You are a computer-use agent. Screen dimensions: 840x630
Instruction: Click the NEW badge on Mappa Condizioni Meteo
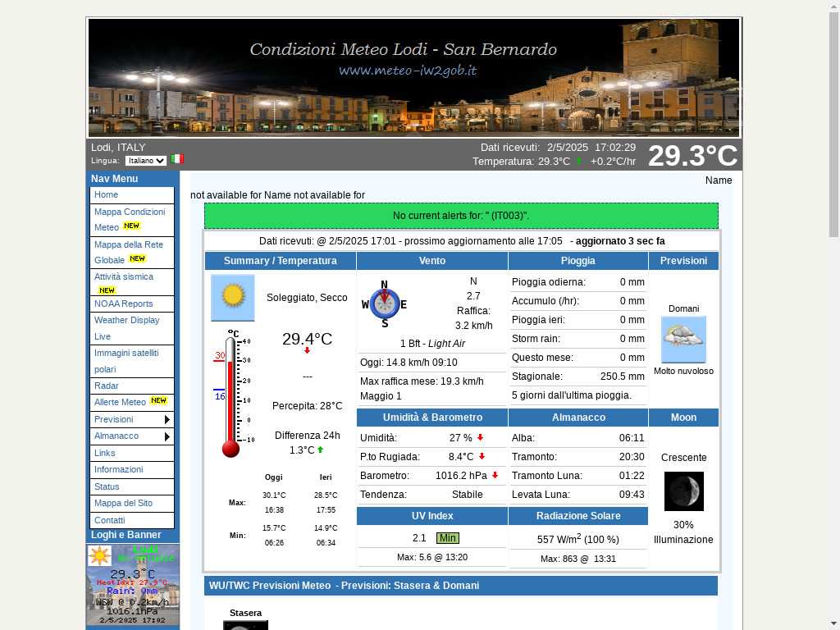point(131,226)
